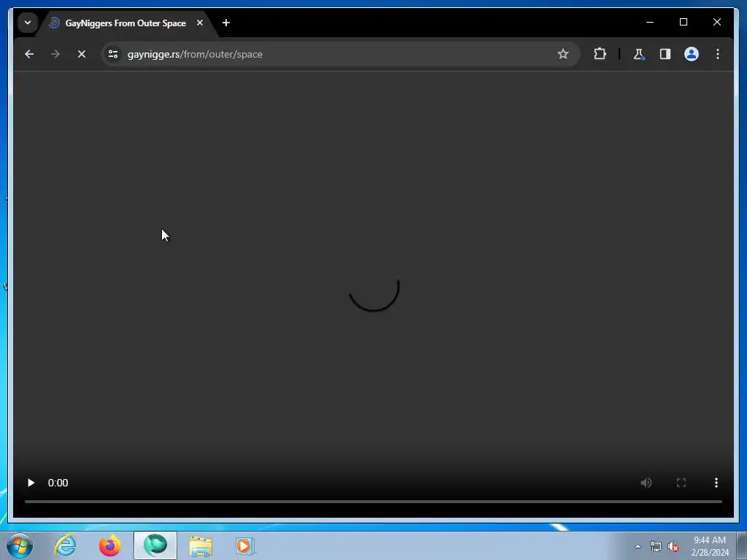
Task: Open the user profile avatar
Action: coord(692,54)
